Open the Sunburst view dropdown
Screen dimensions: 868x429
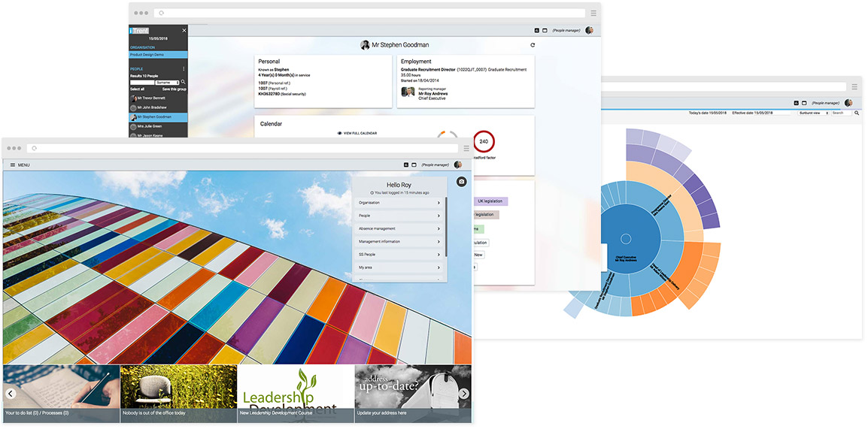click(x=813, y=113)
